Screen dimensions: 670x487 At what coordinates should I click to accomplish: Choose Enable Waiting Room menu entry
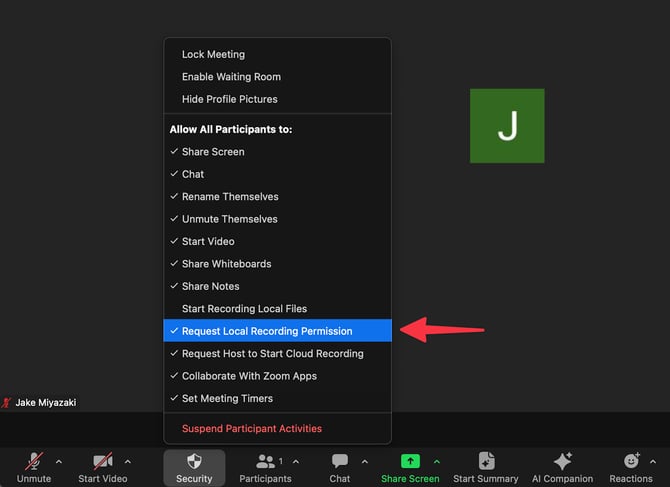(231, 77)
